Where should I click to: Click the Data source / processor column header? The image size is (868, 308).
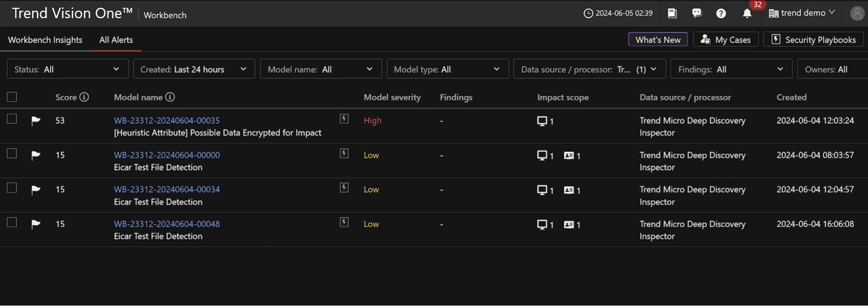685,97
